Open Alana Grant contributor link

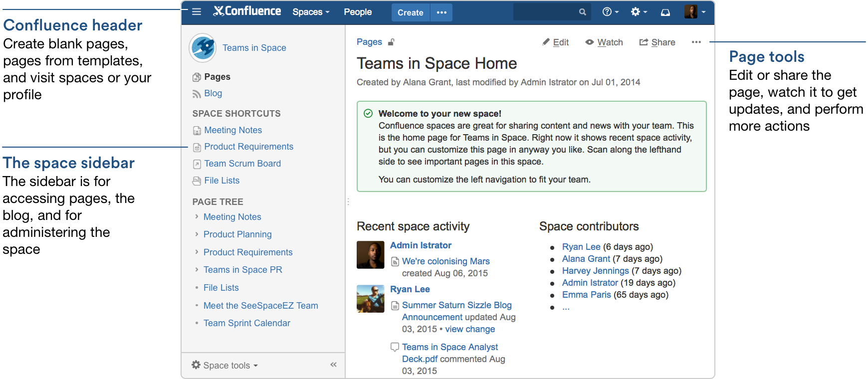[x=586, y=259]
